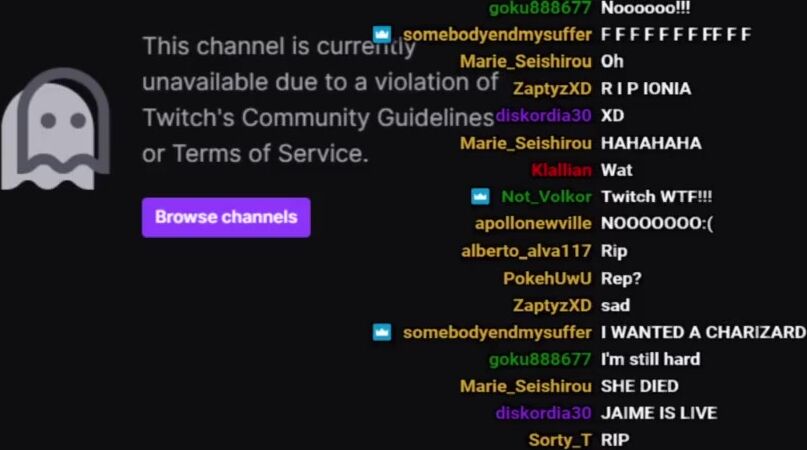The width and height of the screenshot is (807, 450).
Task: Click ZaptyzXD beside R I P IONIA
Action: 552,89
